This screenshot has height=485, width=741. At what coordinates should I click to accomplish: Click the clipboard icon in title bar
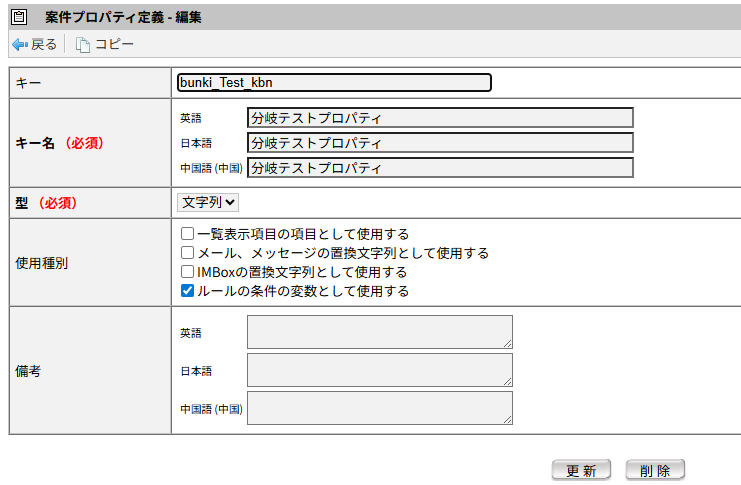(20, 17)
